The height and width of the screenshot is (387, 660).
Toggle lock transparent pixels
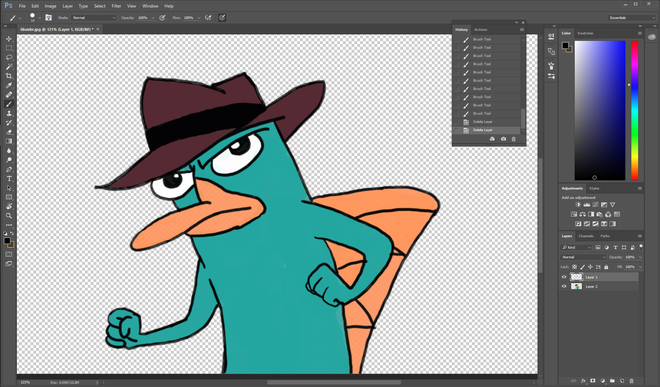575,267
